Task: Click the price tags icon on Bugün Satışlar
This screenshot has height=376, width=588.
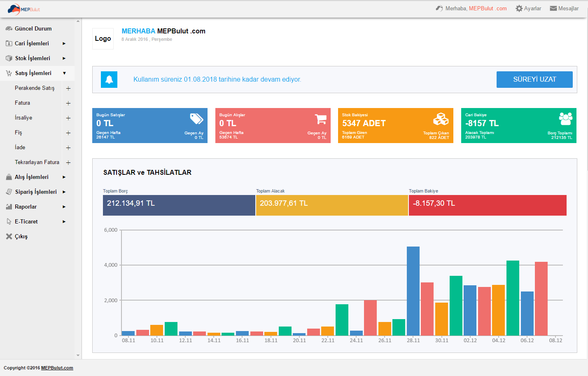Action: pos(196,119)
